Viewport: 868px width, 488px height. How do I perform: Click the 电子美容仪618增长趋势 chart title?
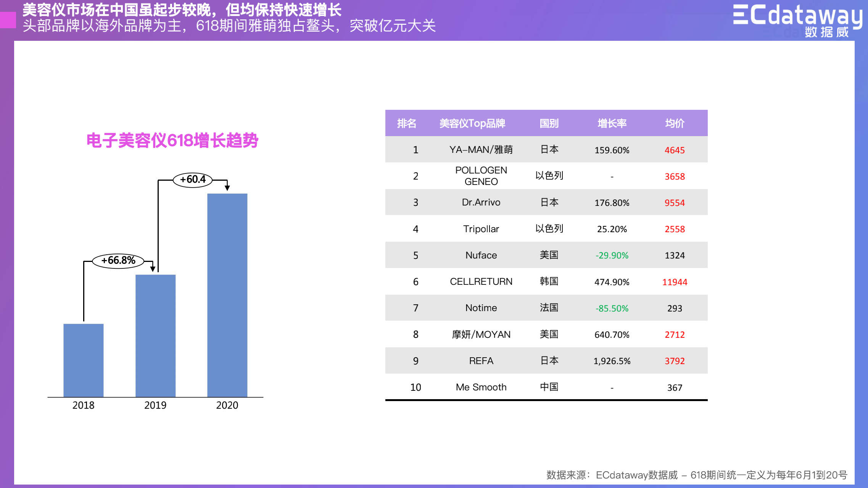coord(172,140)
